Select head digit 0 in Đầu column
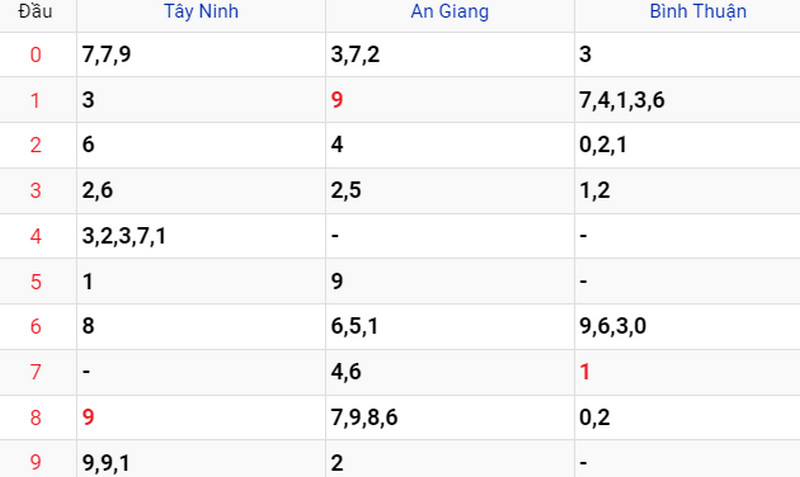Viewport: 800px width, 477px height. tap(35, 55)
